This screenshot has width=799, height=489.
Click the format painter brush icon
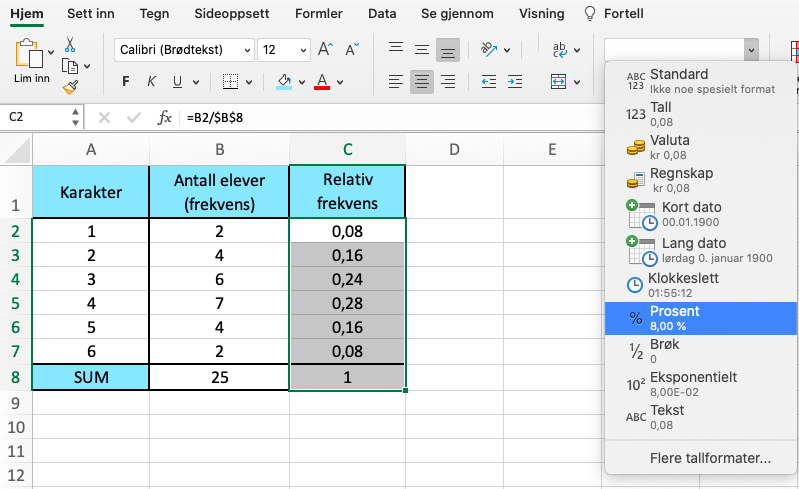point(70,87)
